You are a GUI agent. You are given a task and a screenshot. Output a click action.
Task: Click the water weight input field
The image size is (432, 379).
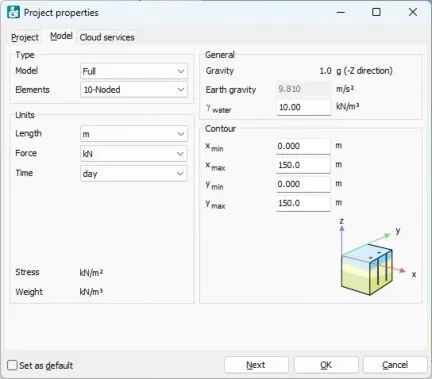click(303, 107)
